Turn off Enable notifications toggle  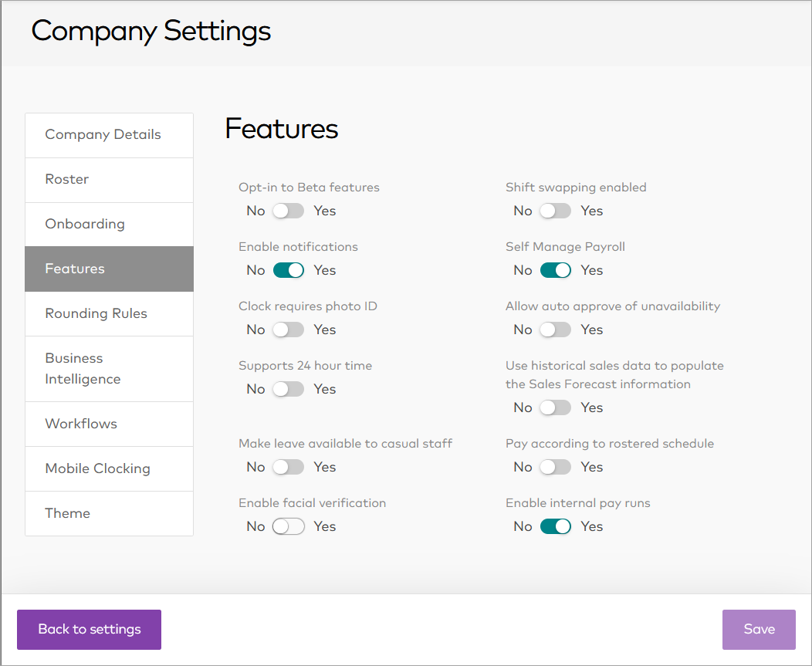click(x=289, y=270)
